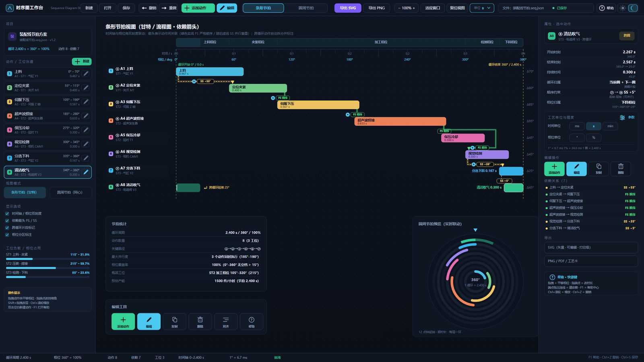Click the 删除 icon under 编辑操作 on the right

click(x=621, y=169)
